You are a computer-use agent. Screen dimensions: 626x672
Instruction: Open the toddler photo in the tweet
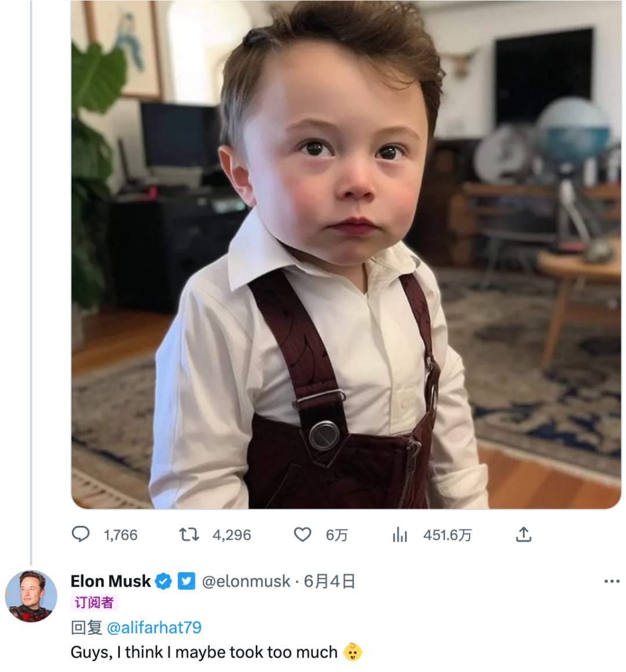click(346, 255)
